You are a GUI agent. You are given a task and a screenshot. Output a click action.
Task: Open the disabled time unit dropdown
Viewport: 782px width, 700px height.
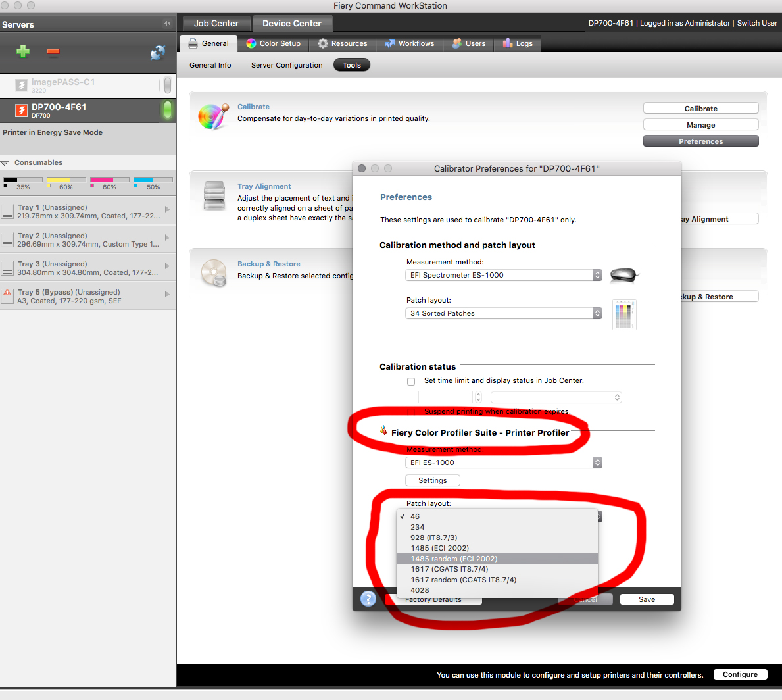pyautogui.click(x=556, y=397)
